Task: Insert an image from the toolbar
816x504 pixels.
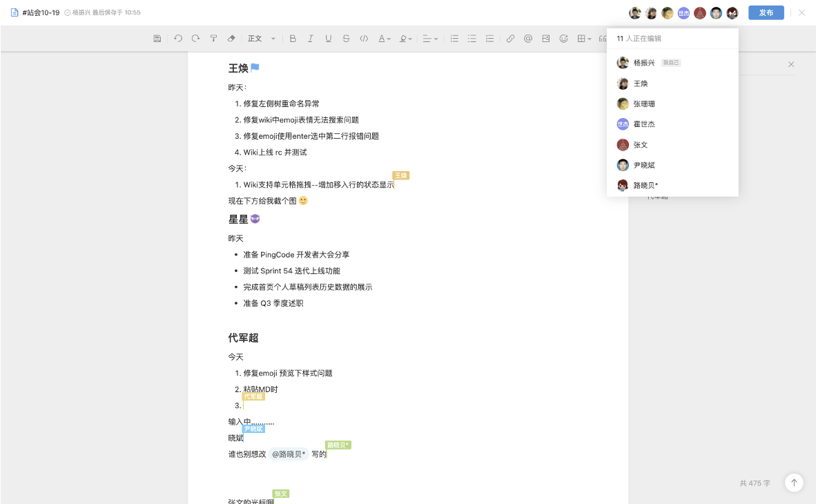Action: pyautogui.click(x=546, y=39)
